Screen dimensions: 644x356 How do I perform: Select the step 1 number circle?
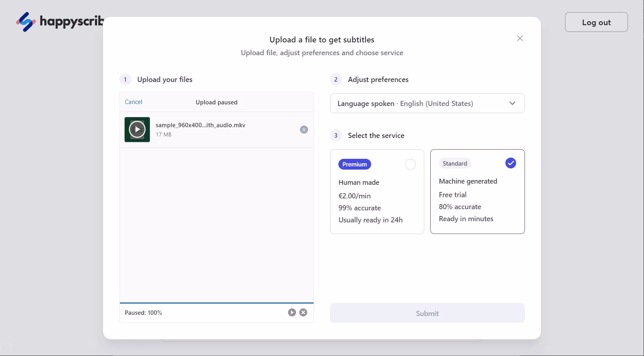pos(125,80)
